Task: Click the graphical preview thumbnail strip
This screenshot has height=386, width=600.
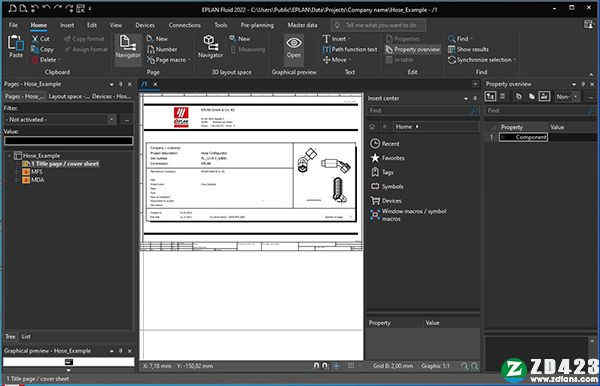Action: (x=69, y=362)
